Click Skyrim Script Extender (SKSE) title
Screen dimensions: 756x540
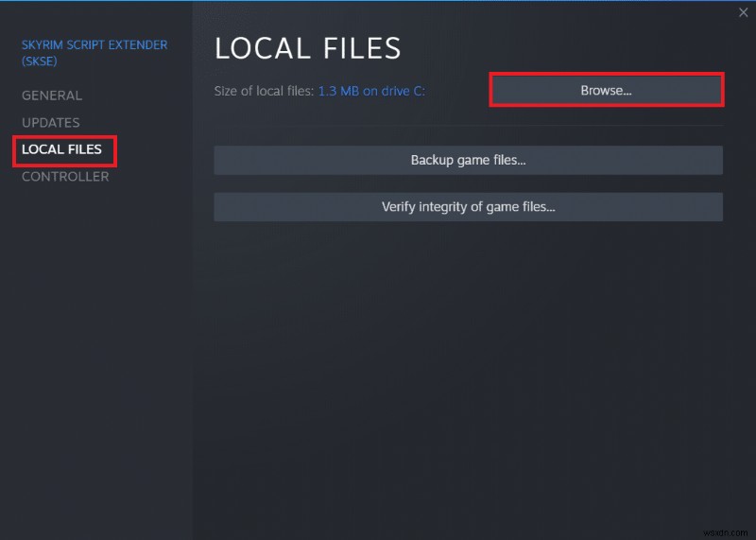click(x=94, y=53)
